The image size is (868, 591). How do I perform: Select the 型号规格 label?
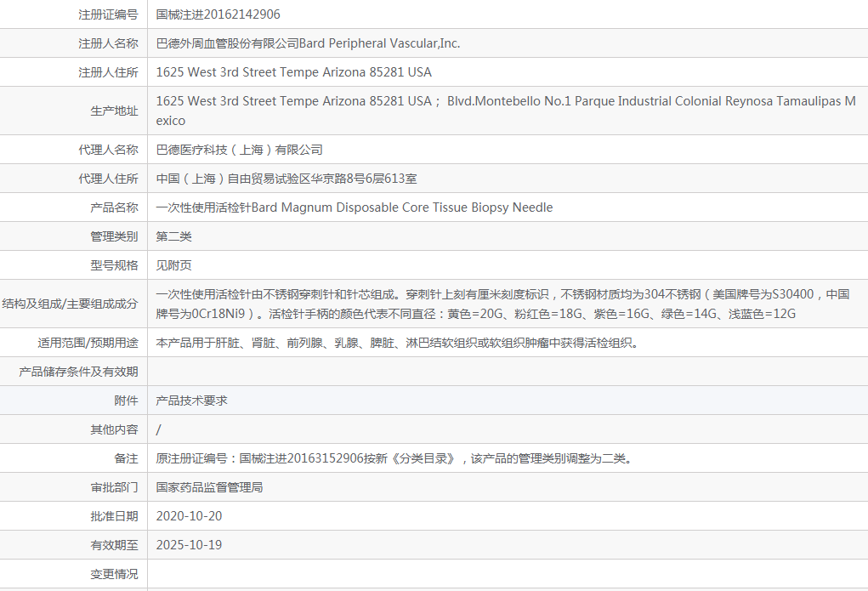tap(115, 265)
